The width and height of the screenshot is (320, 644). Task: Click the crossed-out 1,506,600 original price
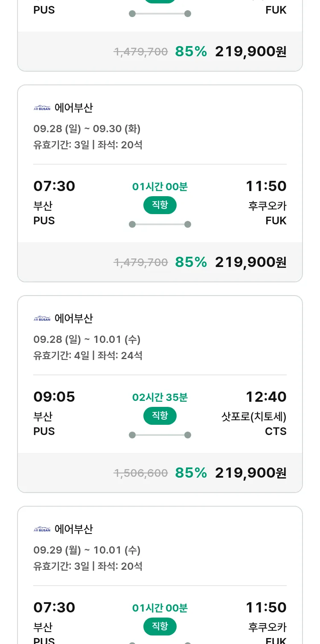(141, 473)
